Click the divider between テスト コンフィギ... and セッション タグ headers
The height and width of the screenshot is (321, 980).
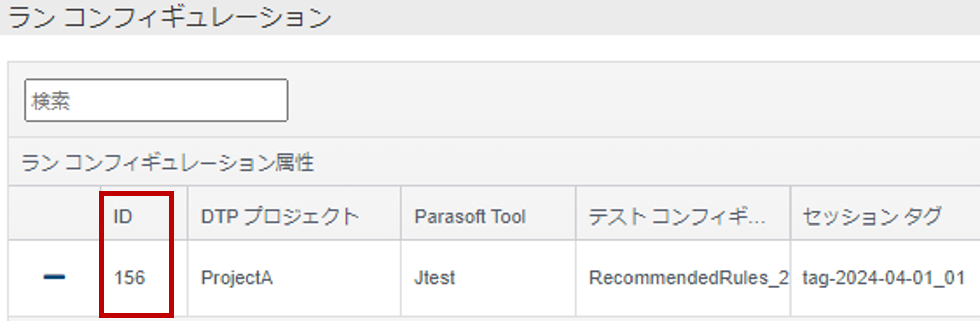coord(791,213)
